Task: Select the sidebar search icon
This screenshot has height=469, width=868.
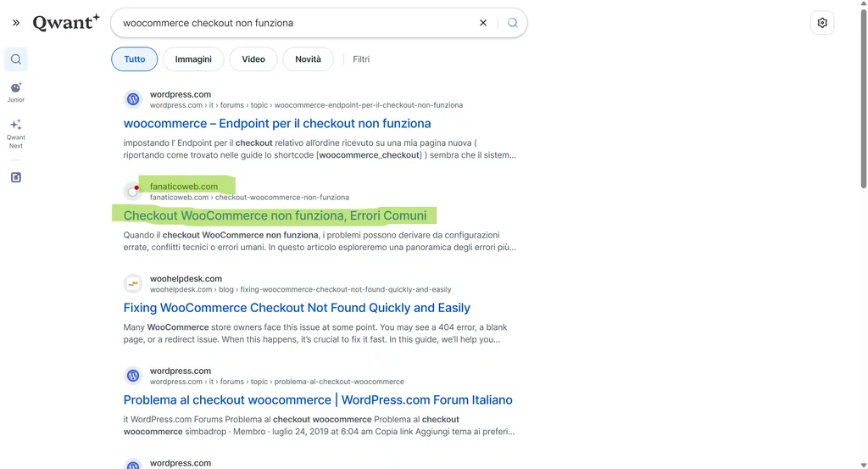Action: (x=15, y=59)
